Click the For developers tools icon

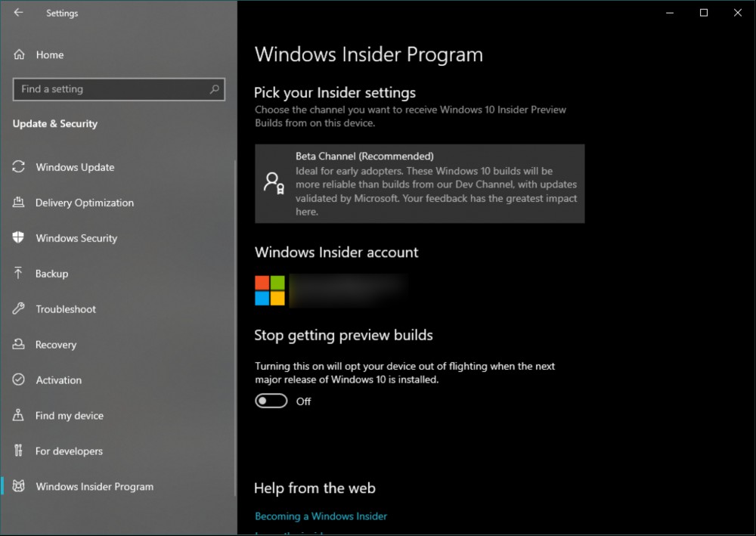tap(18, 451)
